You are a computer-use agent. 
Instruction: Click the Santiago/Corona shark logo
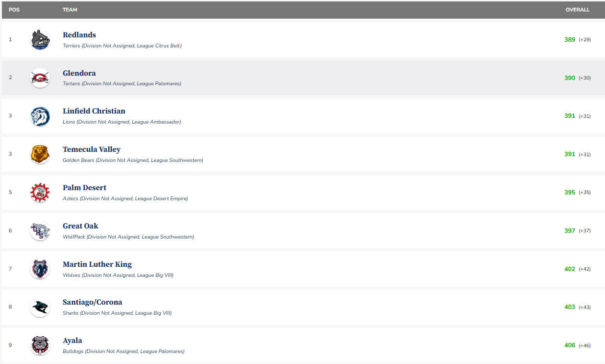pyautogui.click(x=40, y=307)
